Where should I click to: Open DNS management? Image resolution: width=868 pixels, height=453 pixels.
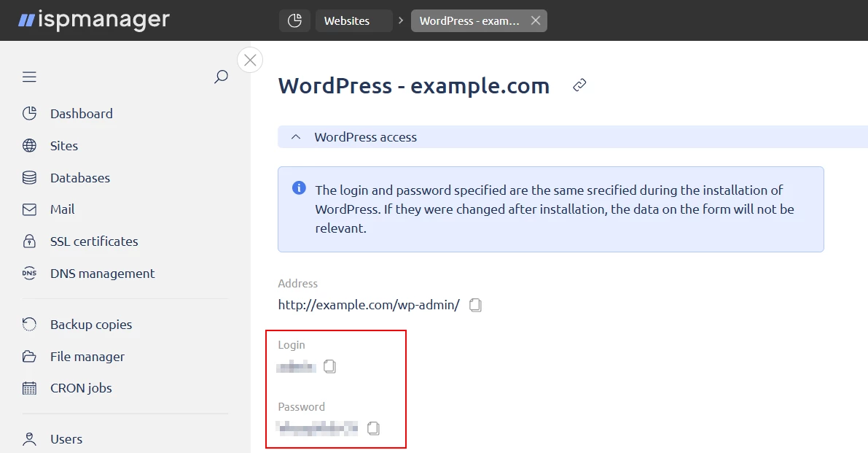coord(102,274)
